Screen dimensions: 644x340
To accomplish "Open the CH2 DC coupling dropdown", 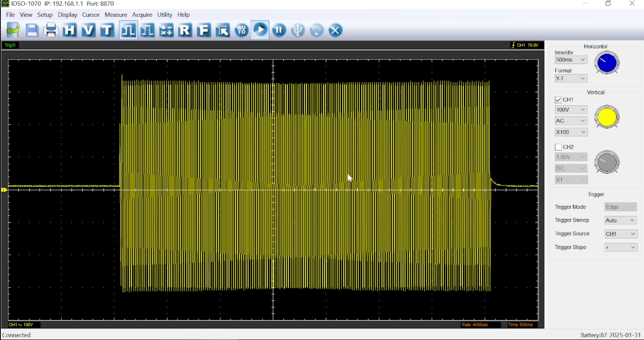I will point(571,168).
